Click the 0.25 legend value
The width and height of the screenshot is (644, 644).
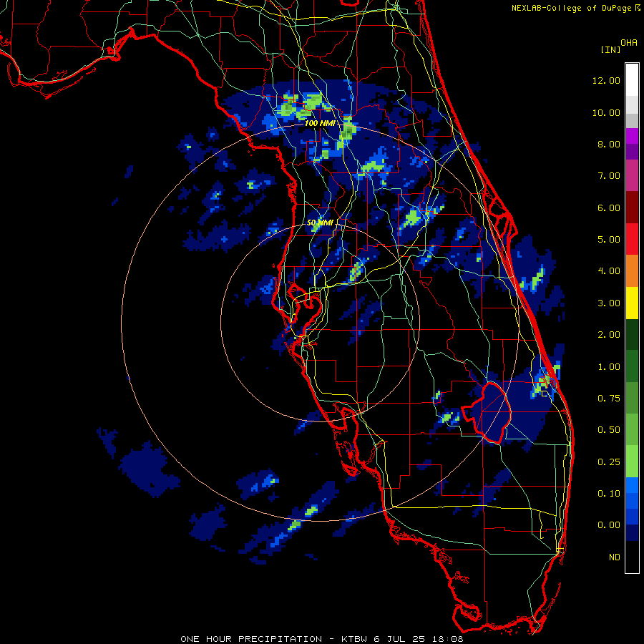[x=609, y=462]
